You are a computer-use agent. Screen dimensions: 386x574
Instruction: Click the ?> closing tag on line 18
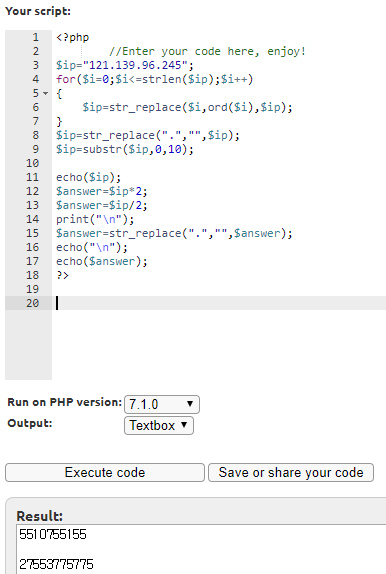pos(62,275)
